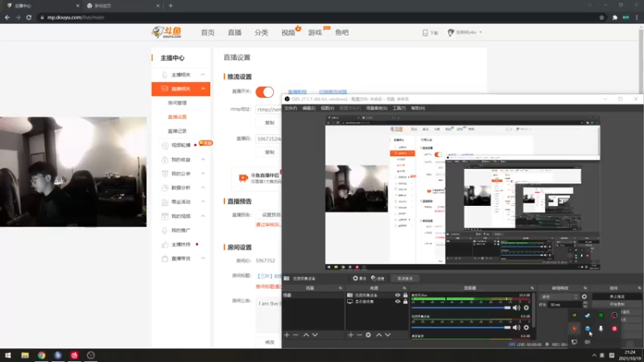Image resolution: width=644 pixels, height=362 pixels.
Task: Open the user account dropdown in header
Action: [465, 32]
